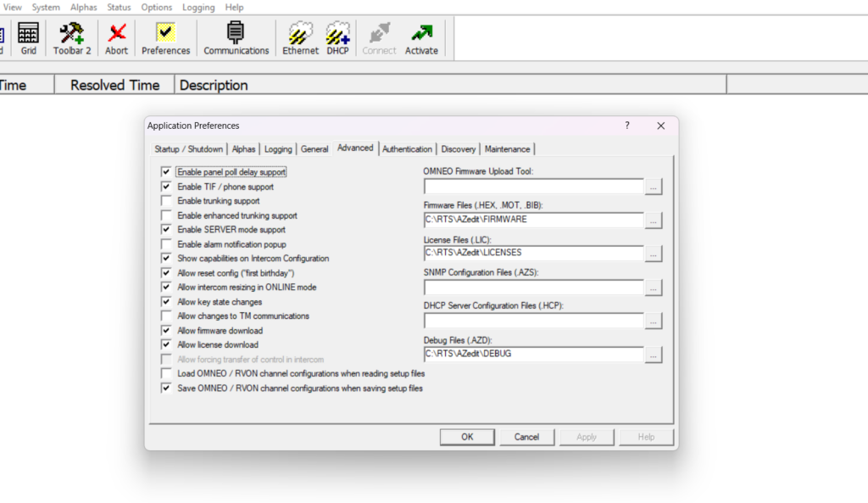Click the License Files path field
This screenshot has width=868, height=503.
(x=533, y=253)
